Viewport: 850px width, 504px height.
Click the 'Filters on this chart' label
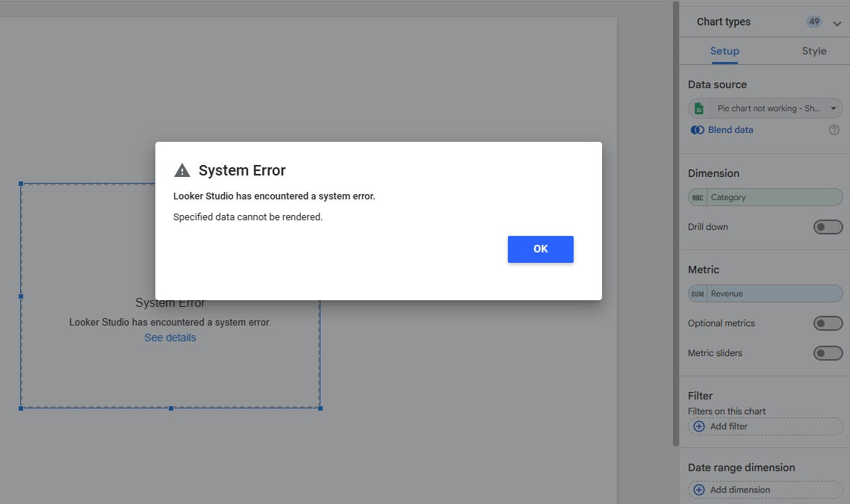pos(727,411)
